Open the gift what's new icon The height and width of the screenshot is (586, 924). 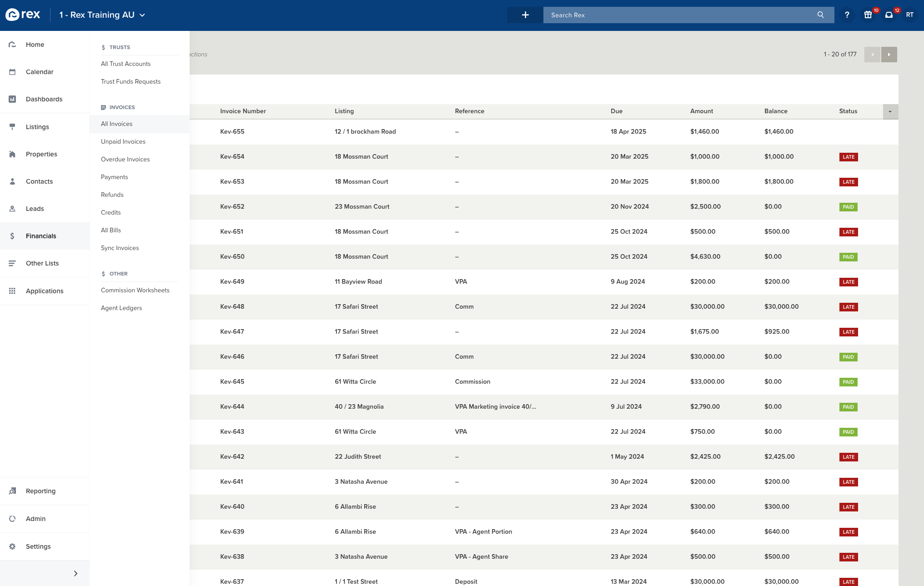tap(868, 15)
